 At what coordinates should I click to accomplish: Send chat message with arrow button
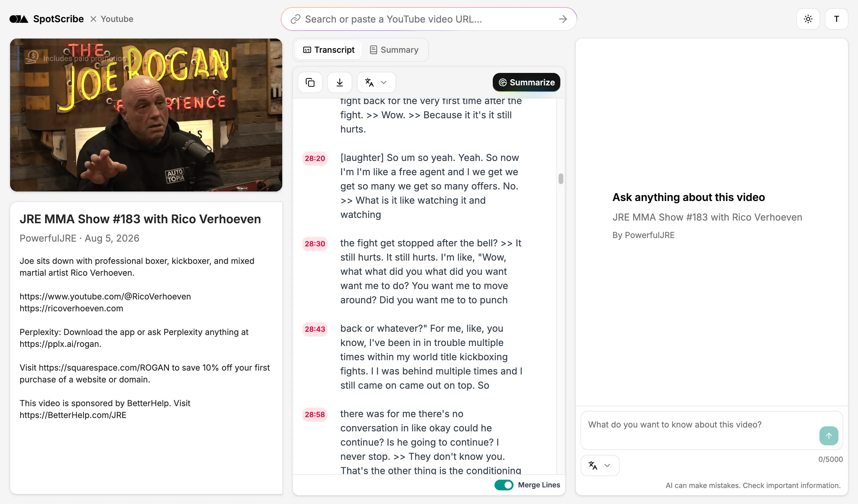[829, 436]
